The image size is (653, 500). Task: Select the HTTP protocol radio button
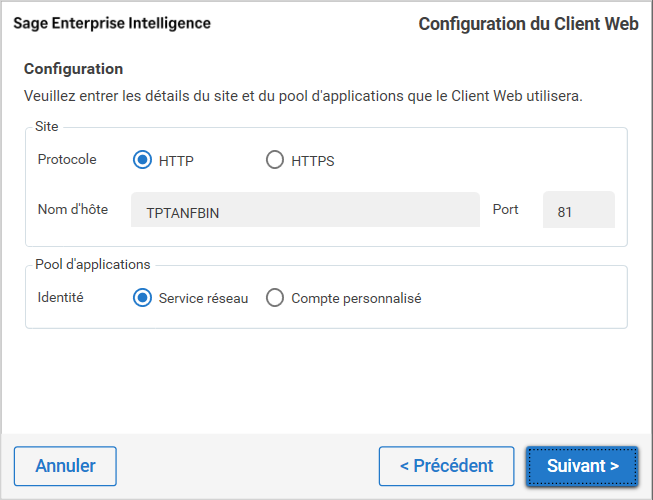tap(143, 160)
